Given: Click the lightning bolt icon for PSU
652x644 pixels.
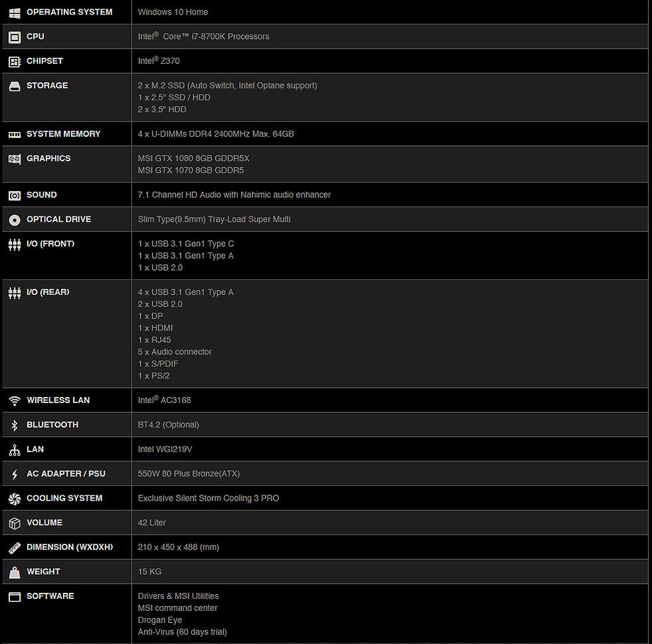Looking at the screenshot, I should click(x=15, y=475).
